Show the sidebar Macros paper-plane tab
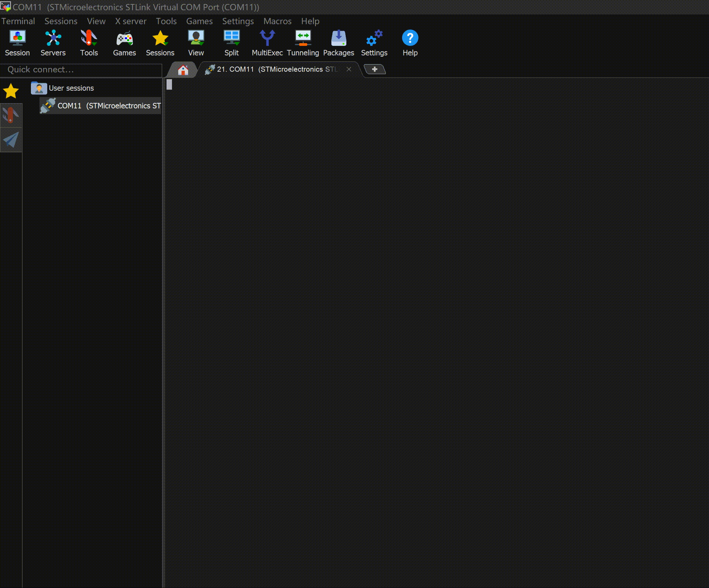 tap(11, 140)
